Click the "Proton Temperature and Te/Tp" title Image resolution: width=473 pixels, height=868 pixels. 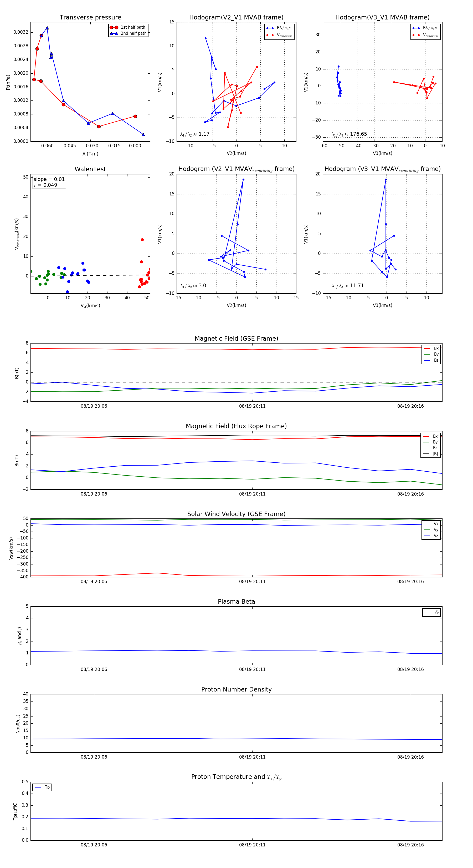[236, 777]
